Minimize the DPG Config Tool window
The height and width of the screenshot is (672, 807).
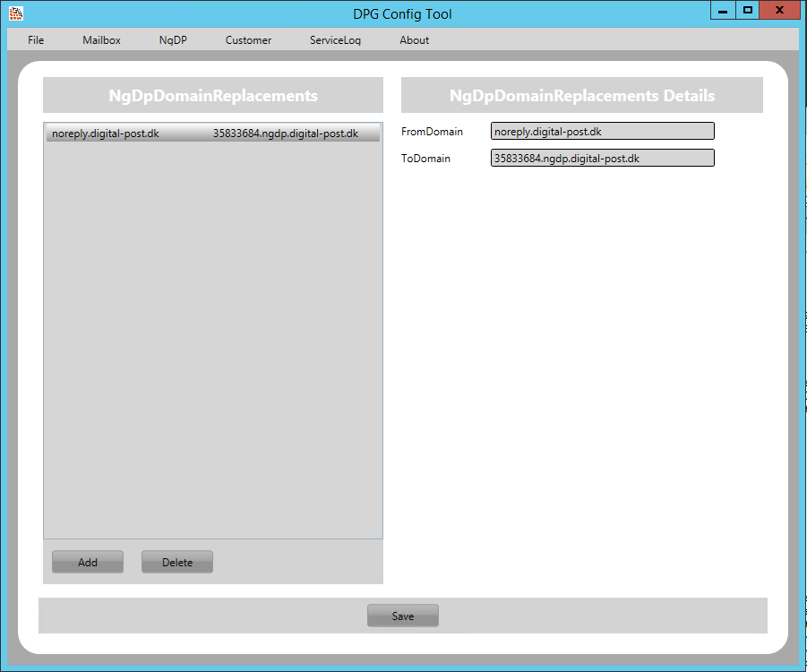point(723,10)
